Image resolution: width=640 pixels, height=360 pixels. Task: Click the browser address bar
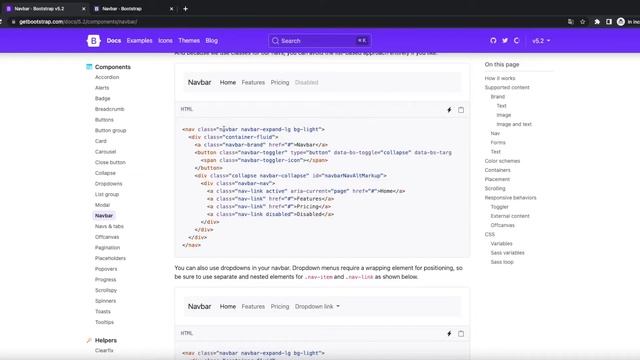[286, 22]
